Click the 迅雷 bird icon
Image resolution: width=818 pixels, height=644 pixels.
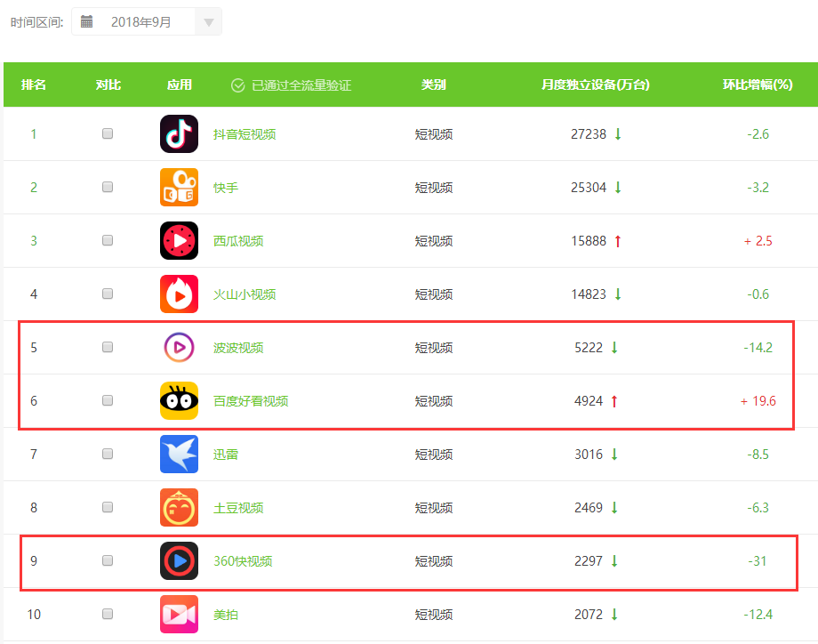coord(179,455)
